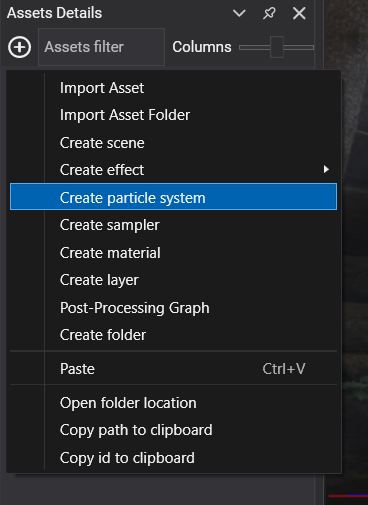Pin the Assets Details panel
Screen dimensions: 368x505
coord(269,13)
